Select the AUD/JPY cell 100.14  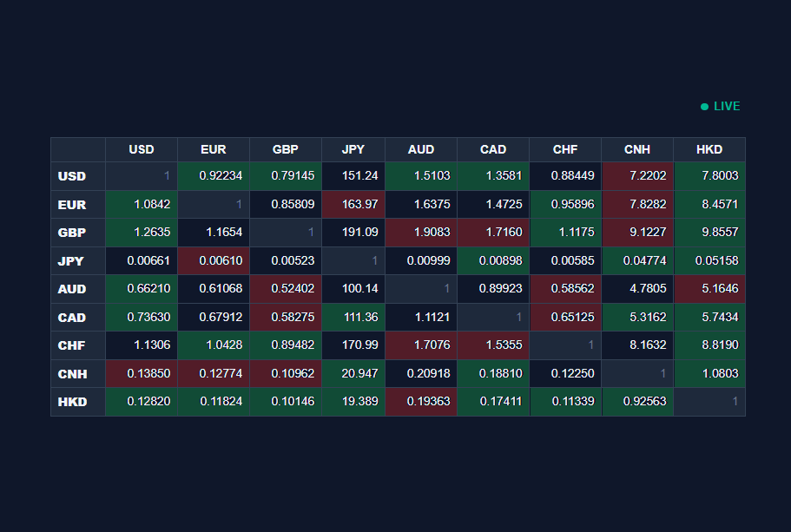(353, 289)
